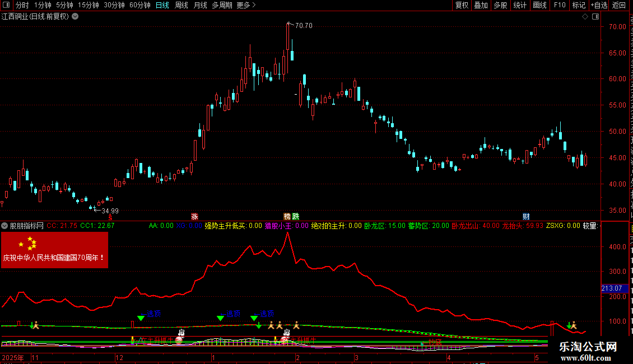Click the 返回 back button

point(619,5)
